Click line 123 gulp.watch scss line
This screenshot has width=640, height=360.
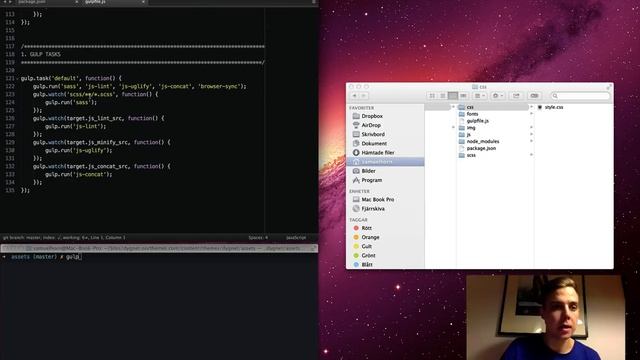(96, 94)
